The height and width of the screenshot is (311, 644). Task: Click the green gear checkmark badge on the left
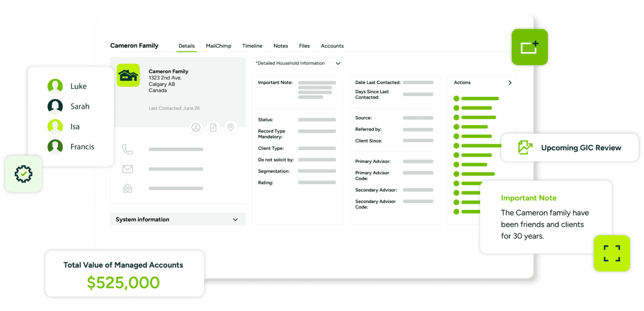(23, 174)
